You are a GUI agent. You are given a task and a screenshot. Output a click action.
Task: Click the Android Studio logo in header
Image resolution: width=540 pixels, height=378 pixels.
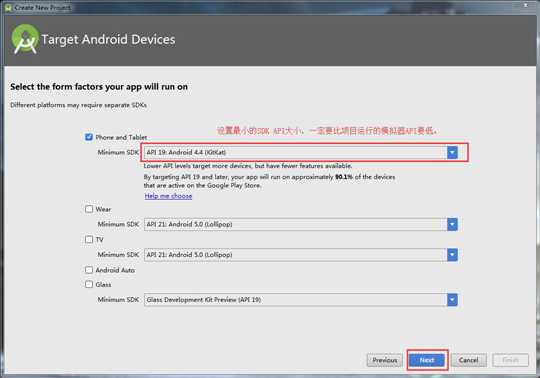25,39
